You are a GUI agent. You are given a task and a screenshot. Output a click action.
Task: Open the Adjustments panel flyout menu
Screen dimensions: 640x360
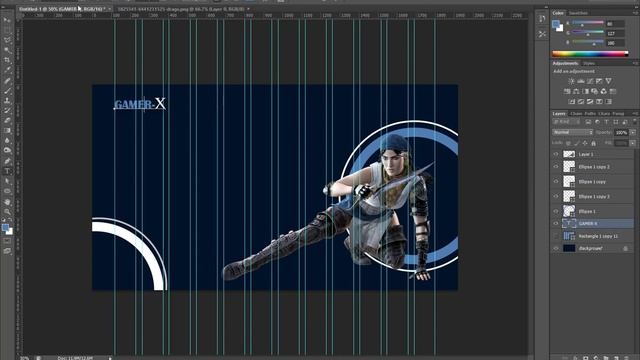pyautogui.click(x=635, y=63)
